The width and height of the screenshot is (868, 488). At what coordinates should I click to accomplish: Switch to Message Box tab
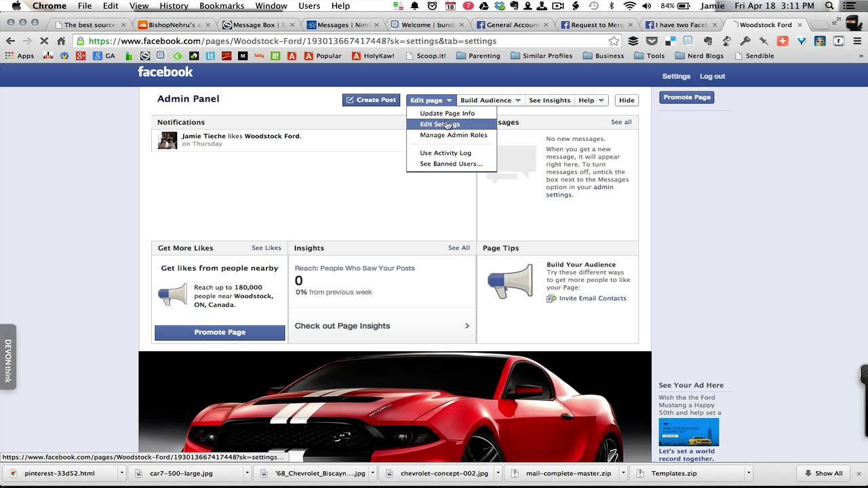[258, 24]
